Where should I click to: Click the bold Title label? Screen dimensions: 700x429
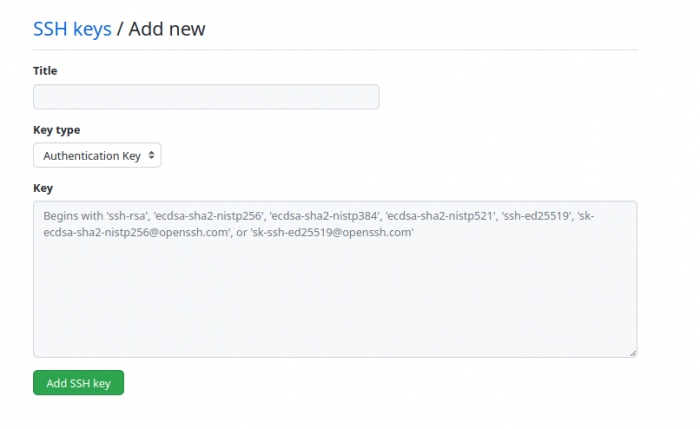(x=45, y=71)
